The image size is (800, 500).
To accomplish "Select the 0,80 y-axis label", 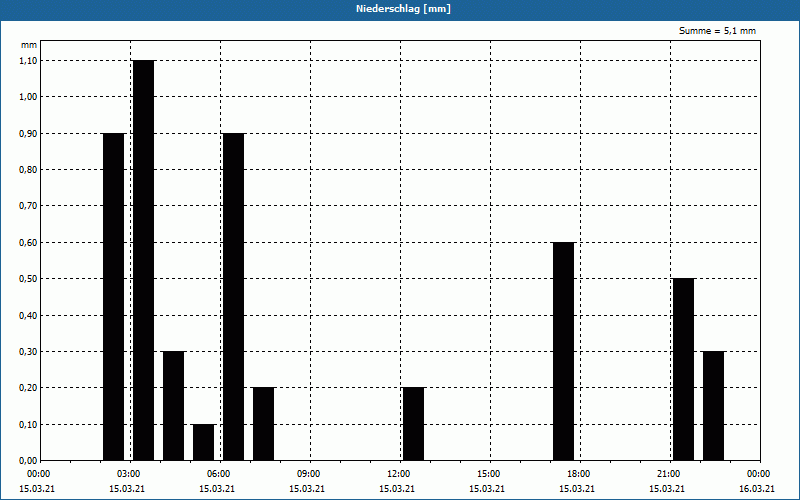I will click(x=28, y=170).
